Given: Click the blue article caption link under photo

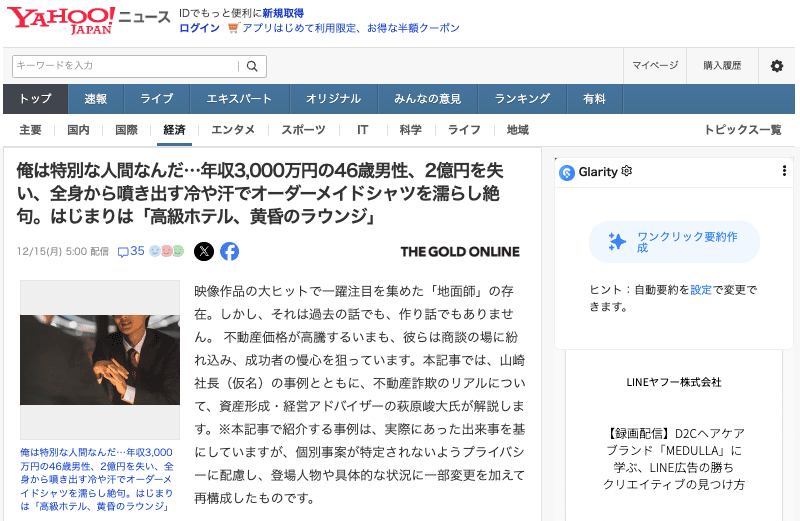Looking at the screenshot, I should pos(97,479).
